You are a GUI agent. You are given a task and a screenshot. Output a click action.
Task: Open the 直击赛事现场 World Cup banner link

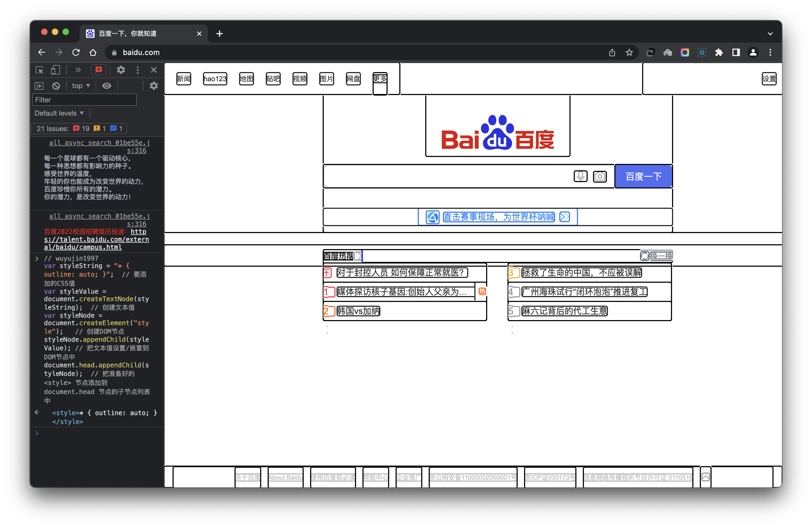[x=498, y=217]
